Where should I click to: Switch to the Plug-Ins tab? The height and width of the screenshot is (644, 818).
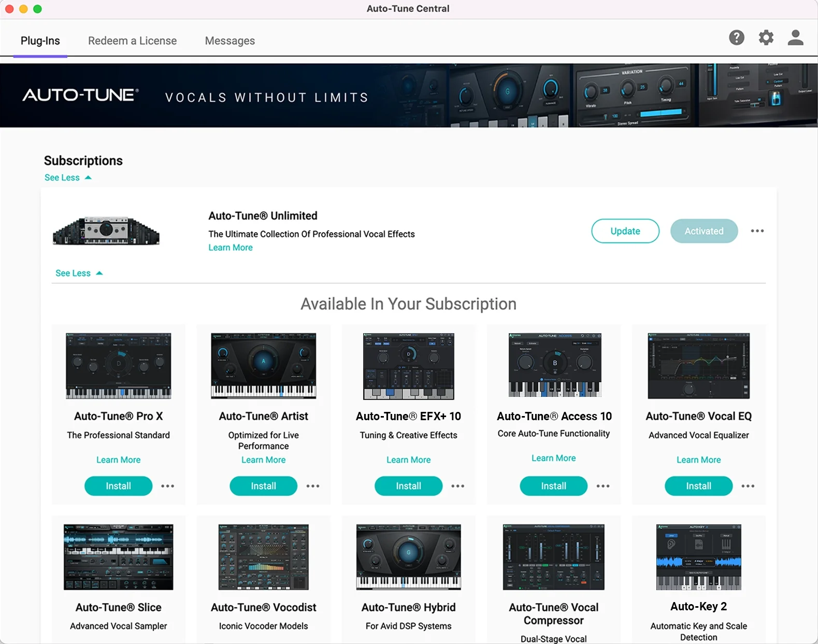[x=40, y=40]
